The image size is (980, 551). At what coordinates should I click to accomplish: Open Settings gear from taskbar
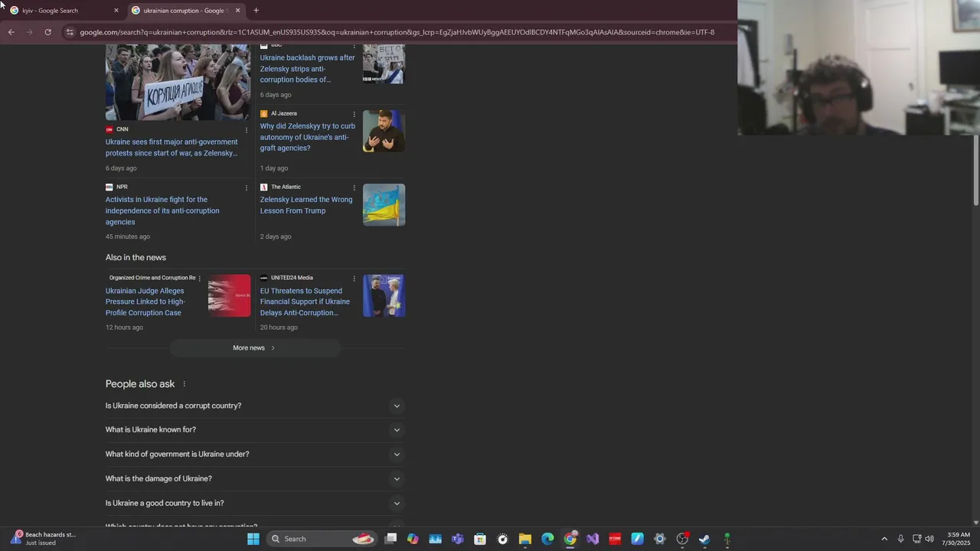[x=660, y=539]
